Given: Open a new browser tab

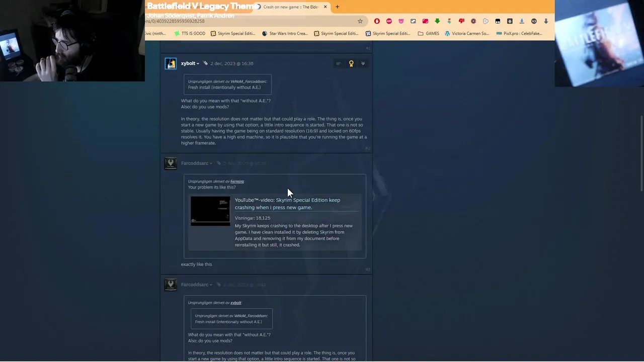Looking at the screenshot, I should coord(337,7).
